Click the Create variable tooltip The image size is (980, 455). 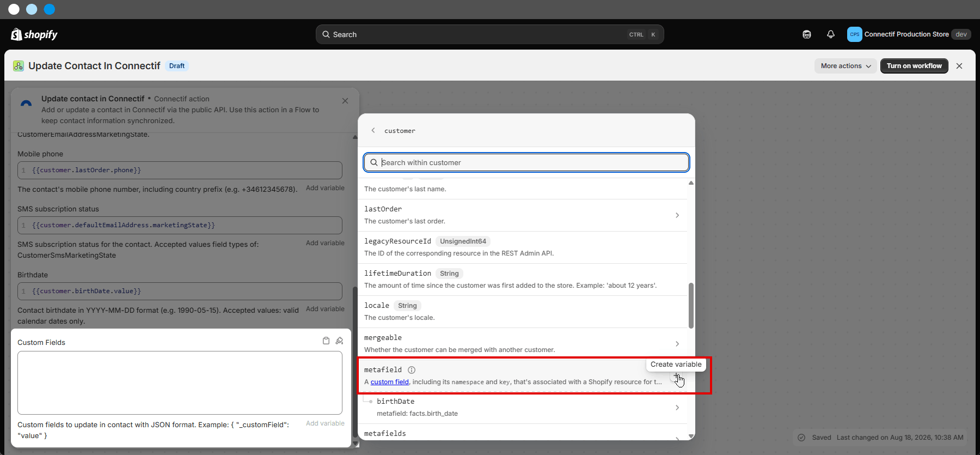point(676,365)
